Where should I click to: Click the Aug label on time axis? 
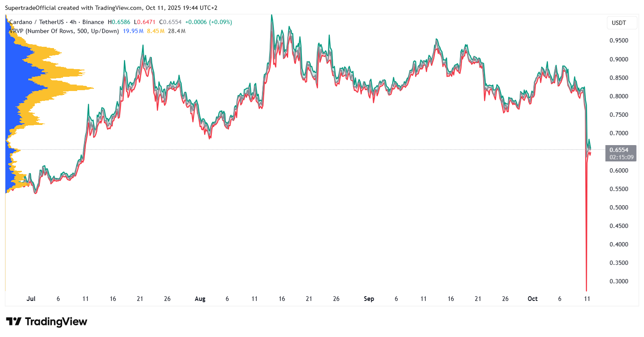[x=200, y=299]
